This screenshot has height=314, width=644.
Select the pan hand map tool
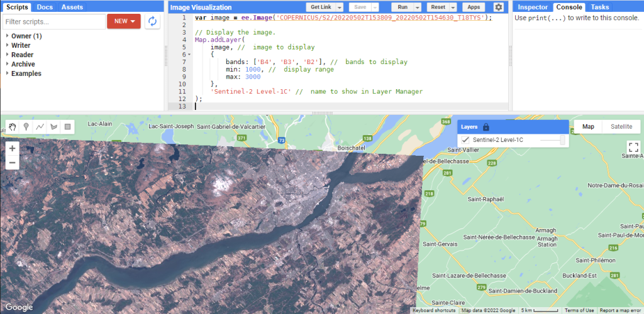[x=13, y=127]
